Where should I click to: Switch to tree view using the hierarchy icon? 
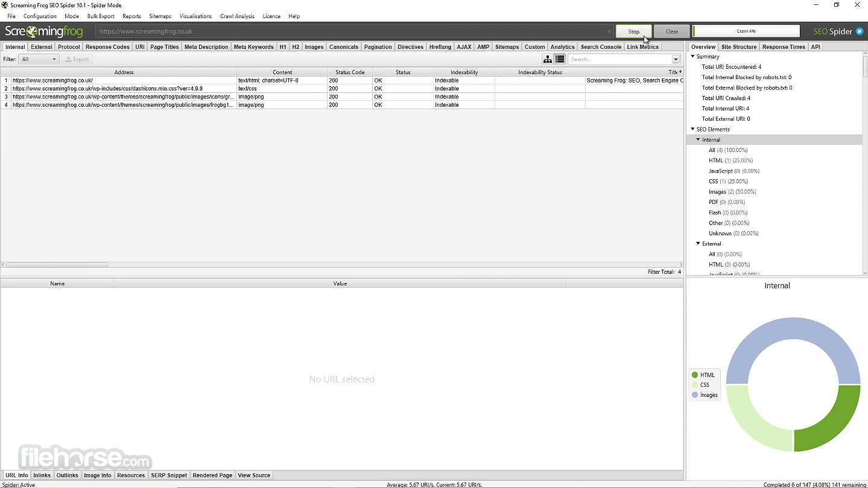pos(548,59)
